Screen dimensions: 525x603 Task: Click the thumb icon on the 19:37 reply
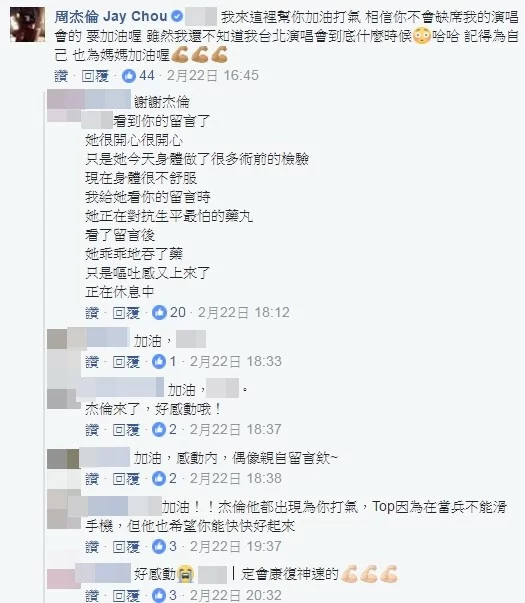tap(159, 546)
